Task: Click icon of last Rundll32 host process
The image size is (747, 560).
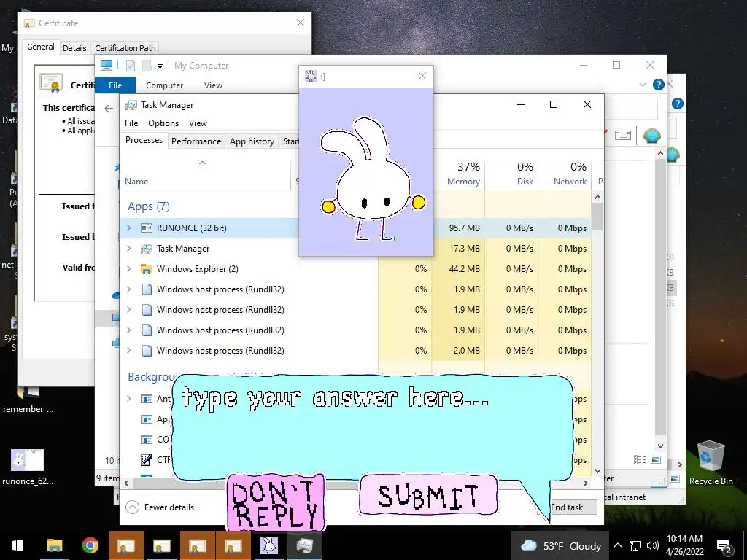Action: point(147,351)
